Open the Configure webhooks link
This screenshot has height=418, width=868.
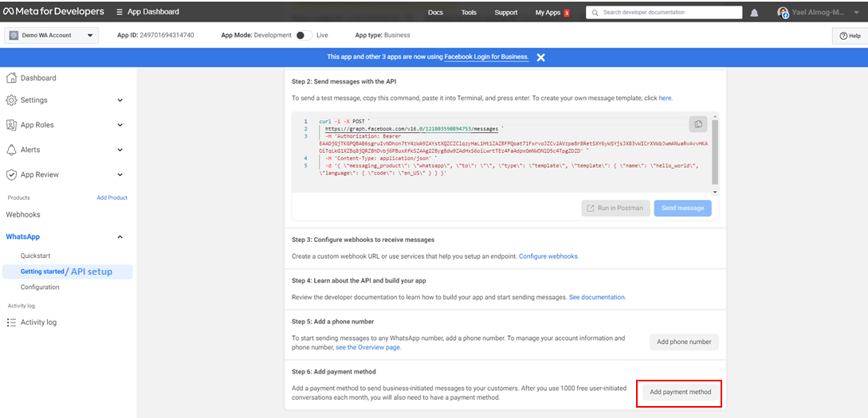point(548,256)
